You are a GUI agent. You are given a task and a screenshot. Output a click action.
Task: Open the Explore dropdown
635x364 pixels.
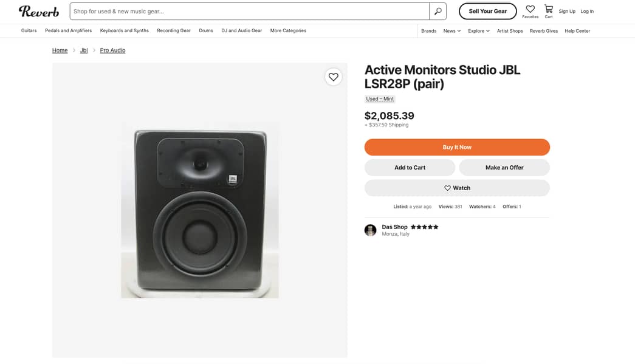pyautogui.click(x=479, y=30)
